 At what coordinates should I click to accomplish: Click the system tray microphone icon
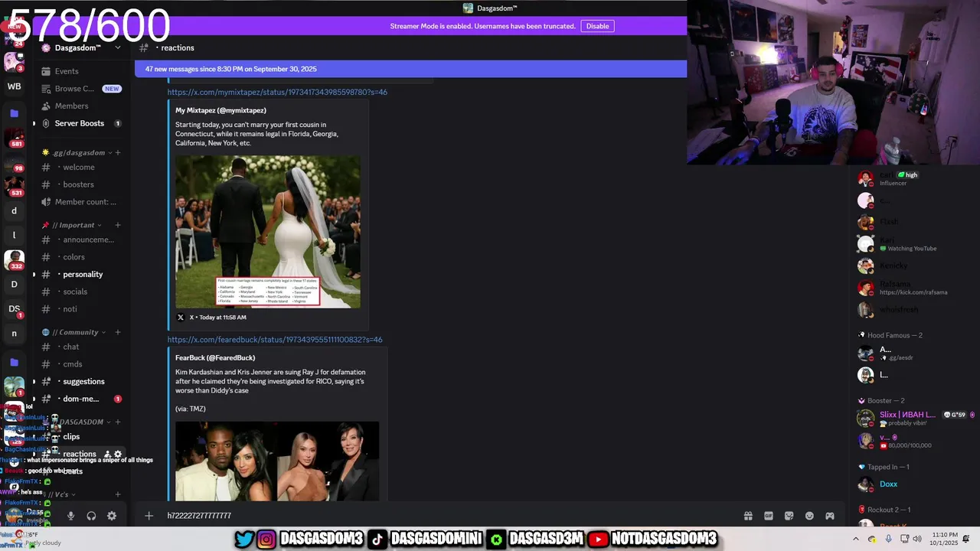point(888,539)
